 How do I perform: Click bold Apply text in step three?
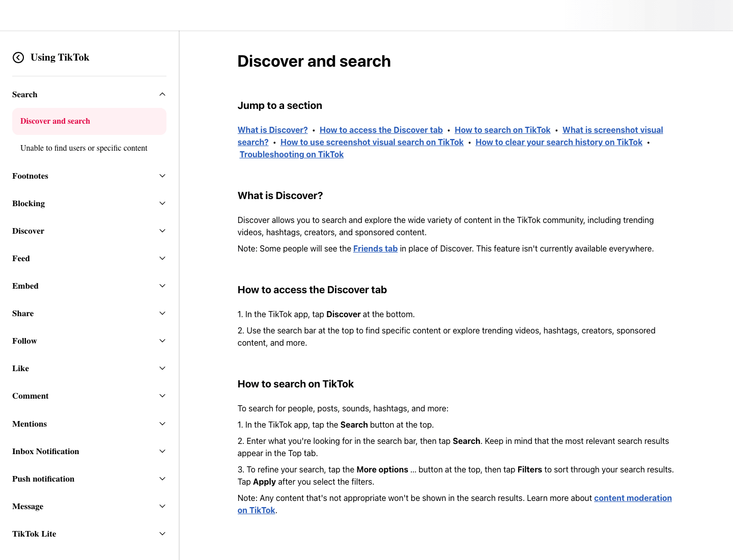tap(264, 482)
